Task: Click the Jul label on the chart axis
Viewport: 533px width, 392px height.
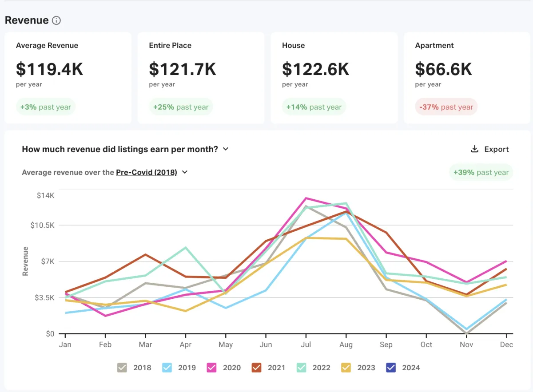Action: pos(306,344)
